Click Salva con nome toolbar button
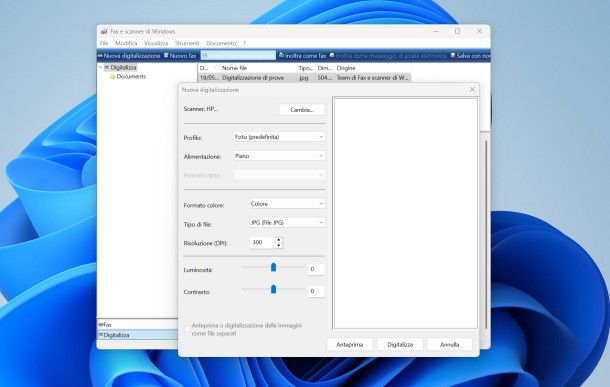Screen dimensions: 610x387 470,56
